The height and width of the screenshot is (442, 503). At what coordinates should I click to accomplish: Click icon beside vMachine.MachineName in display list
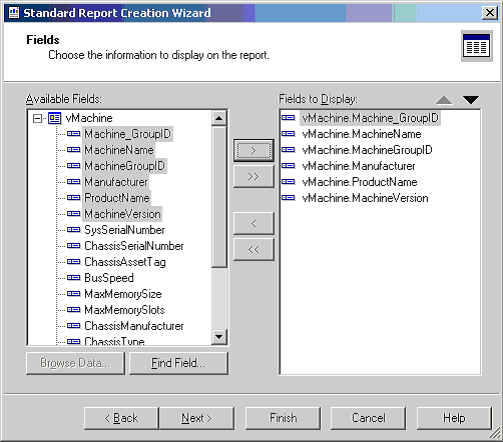pyautogui.click(x=288, y=134)
